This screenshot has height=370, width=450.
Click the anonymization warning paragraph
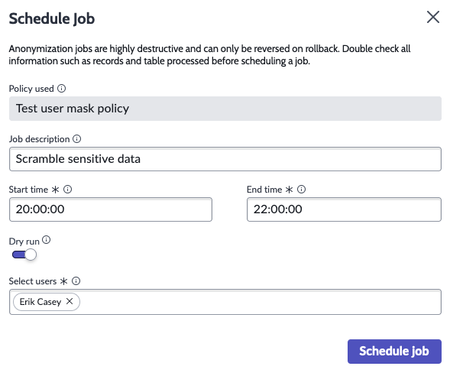[209, 55]
